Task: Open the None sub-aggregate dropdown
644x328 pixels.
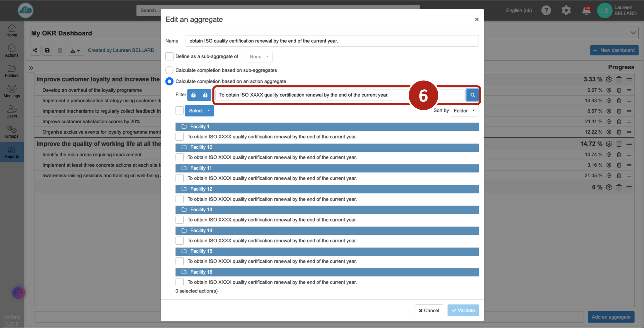Action: tap(259, 57)
